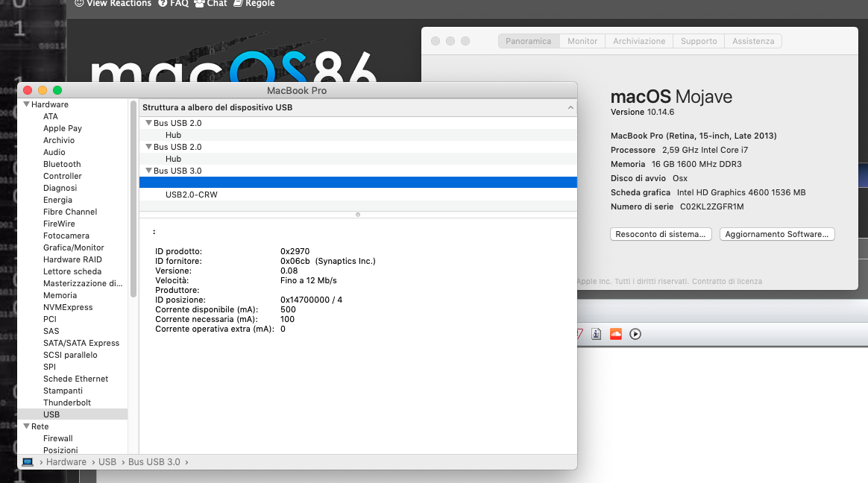The width and height of the screenshot is (868, 483).
Task: Switch to the Monitor tab
Action: [x=582, y=41]
